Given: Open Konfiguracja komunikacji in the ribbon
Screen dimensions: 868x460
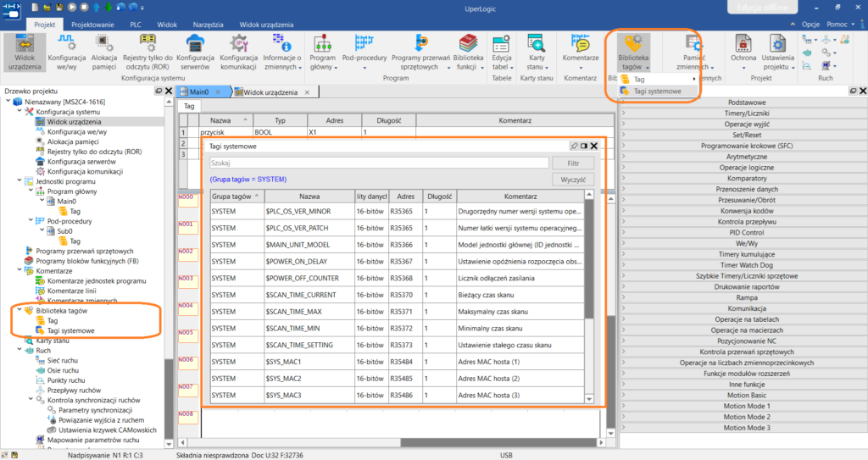Looking at the screenshot, I should tap(238, 52).
